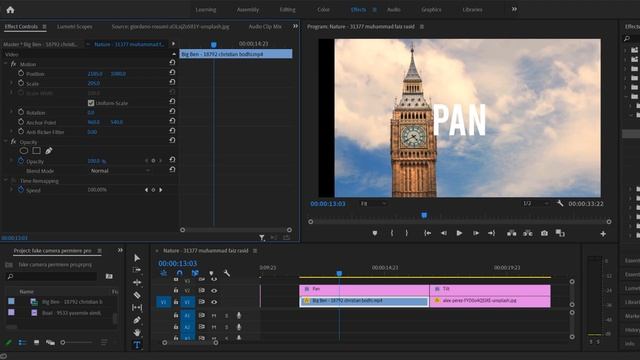Toggle V2 track lock
The image size is (640, 360).
176,291
